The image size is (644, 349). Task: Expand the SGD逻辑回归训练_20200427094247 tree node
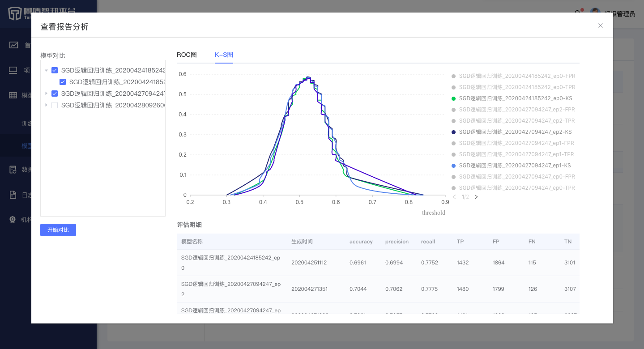click(46, 94)
